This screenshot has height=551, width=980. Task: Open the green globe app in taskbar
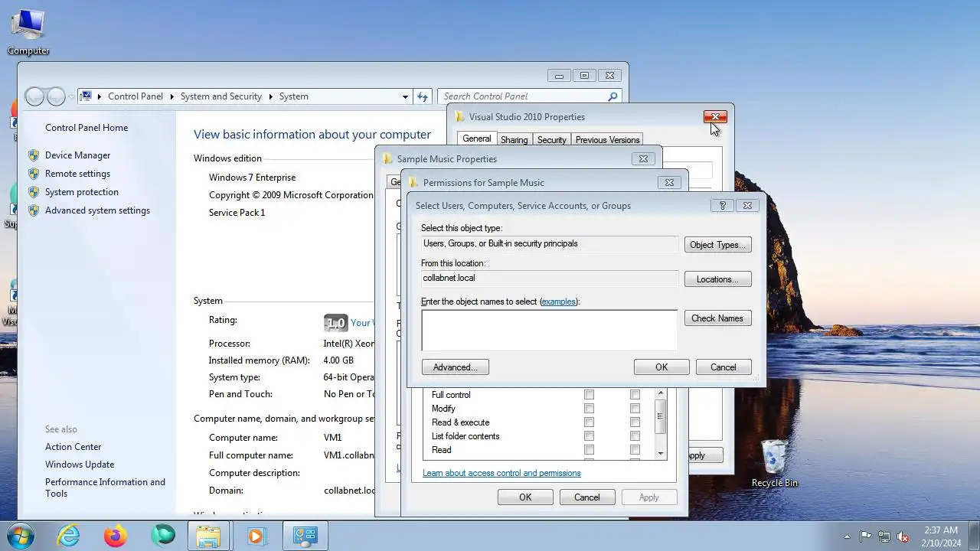point(162,536)
